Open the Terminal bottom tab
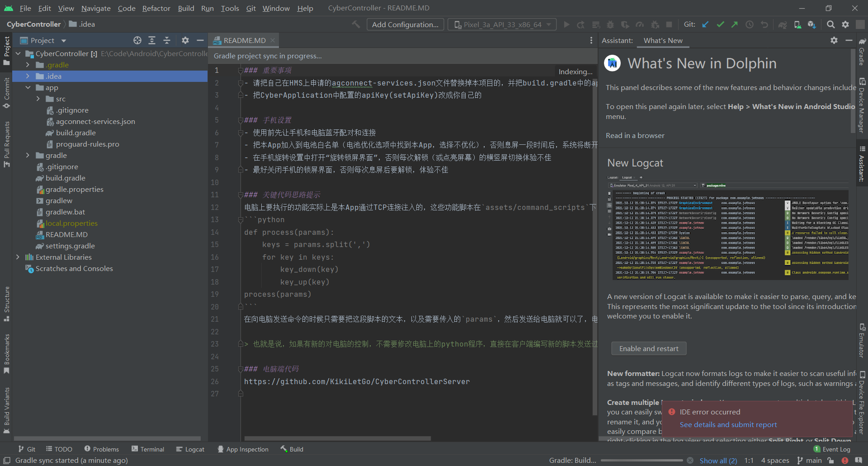The width and height of the screenshot is (868, 466). [x=148, y=449]
